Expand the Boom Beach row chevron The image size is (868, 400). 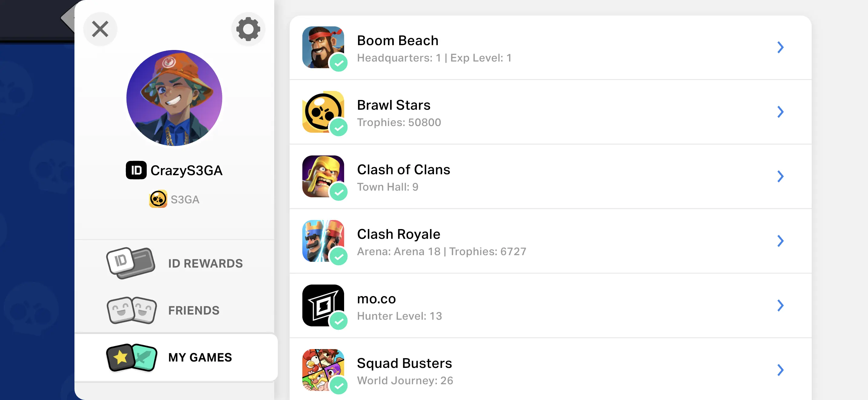780,47
